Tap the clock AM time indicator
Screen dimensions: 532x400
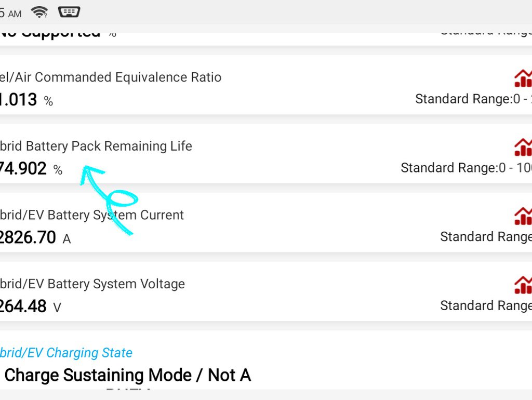click(10, 14)
